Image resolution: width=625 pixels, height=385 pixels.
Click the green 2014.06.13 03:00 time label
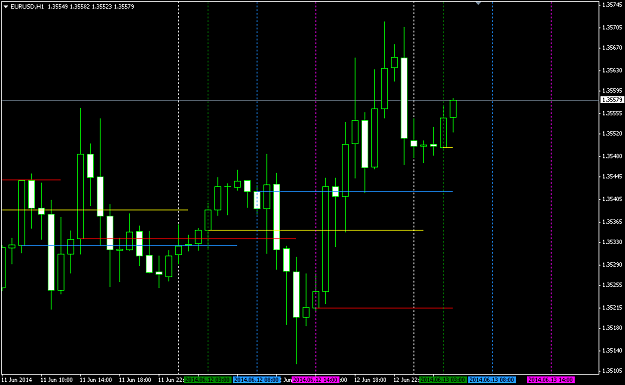pyautogui.click(x=443, y=380)
